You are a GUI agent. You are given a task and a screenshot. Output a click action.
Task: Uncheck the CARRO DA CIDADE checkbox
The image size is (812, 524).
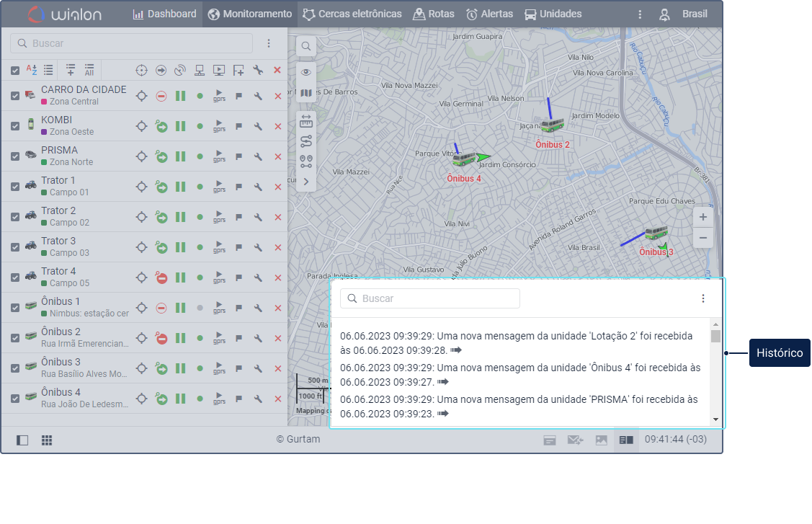pos(15,96)
